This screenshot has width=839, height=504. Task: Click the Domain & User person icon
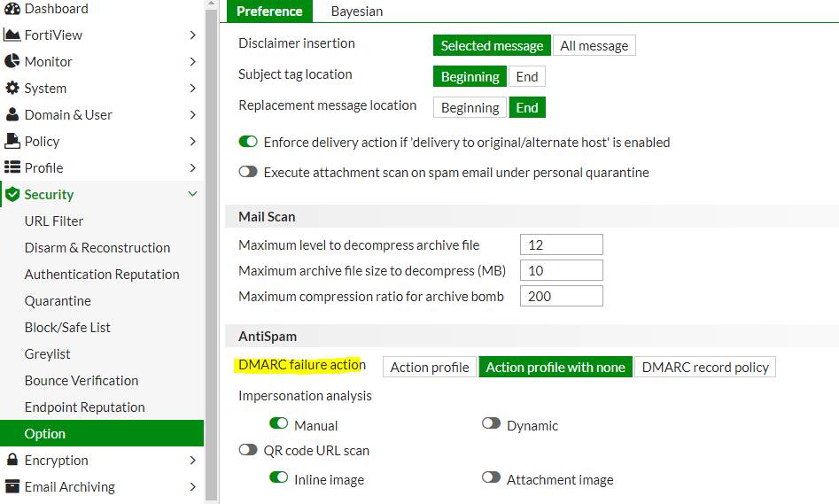tap(12, 115)
